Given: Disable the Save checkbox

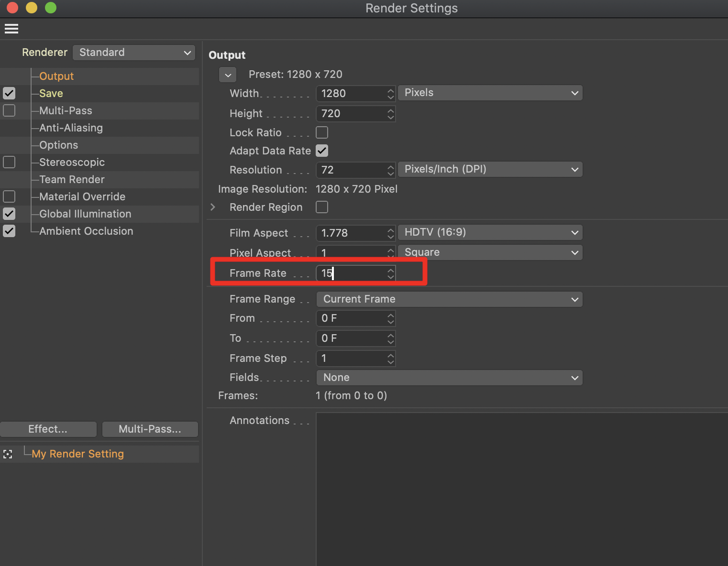Looking at the screenshot, I should coord(9,93).
